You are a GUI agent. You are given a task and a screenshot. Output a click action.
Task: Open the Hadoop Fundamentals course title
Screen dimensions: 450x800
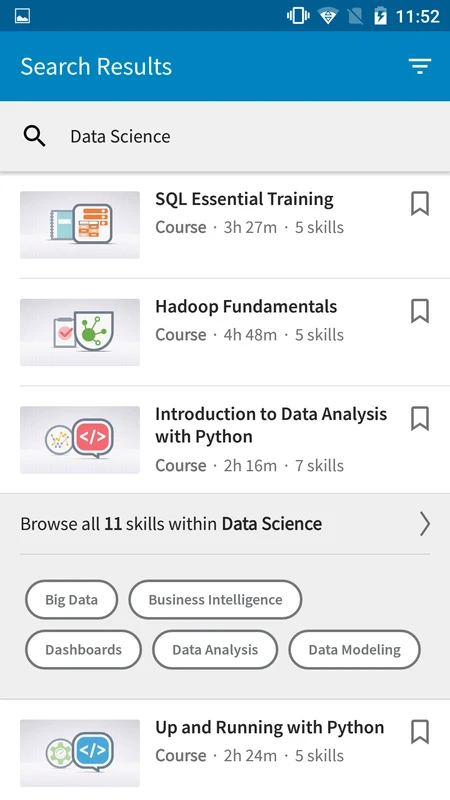point(246,307)
